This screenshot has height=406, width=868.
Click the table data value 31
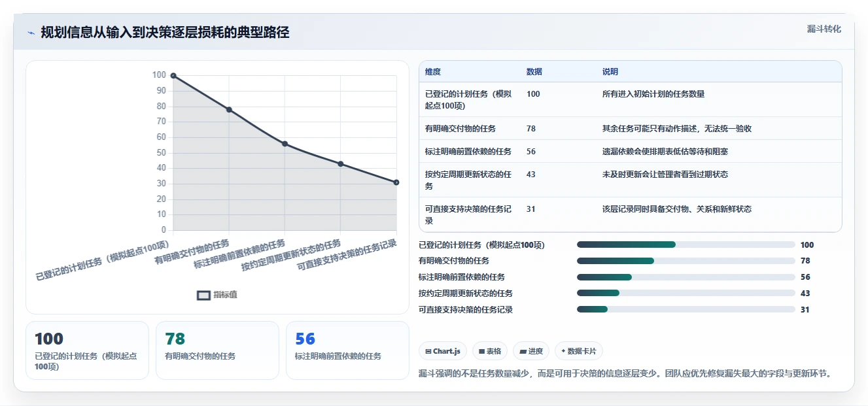531,209
